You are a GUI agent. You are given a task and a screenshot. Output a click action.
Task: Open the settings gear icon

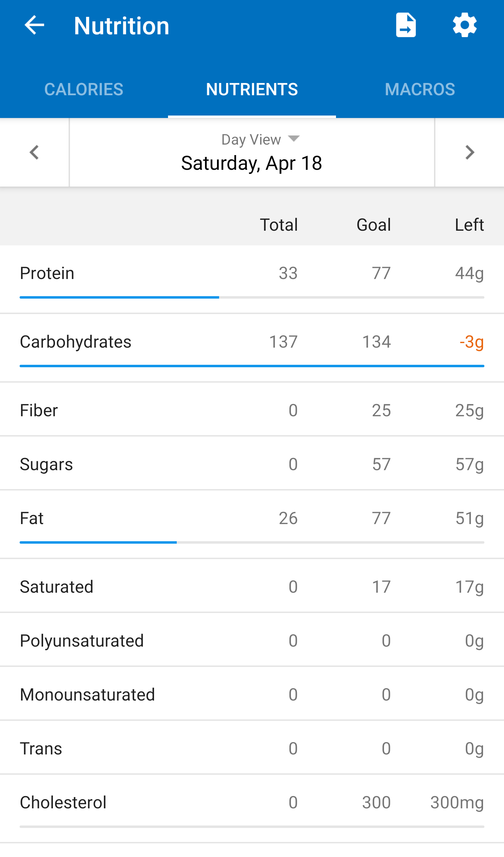coord(464,25)
